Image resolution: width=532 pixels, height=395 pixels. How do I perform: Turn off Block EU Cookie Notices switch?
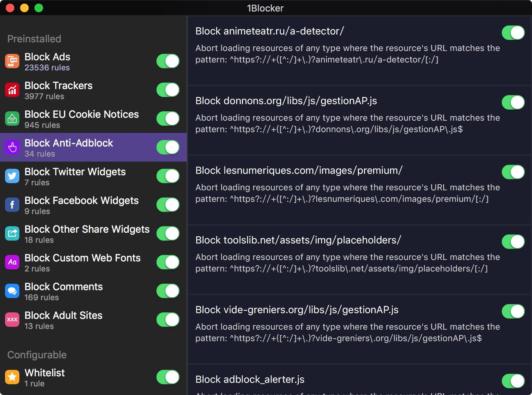(168, 118)
